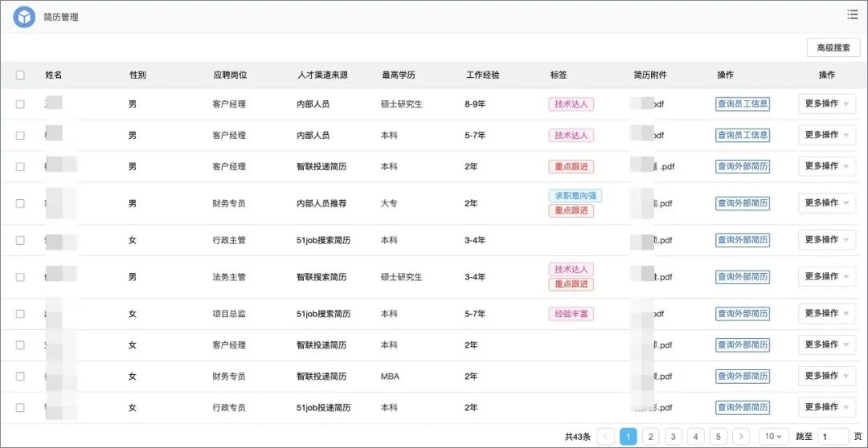This screenshot has height=448, width=868.
Task: Click the 工作经验 column header
Action: coord(483,75)
